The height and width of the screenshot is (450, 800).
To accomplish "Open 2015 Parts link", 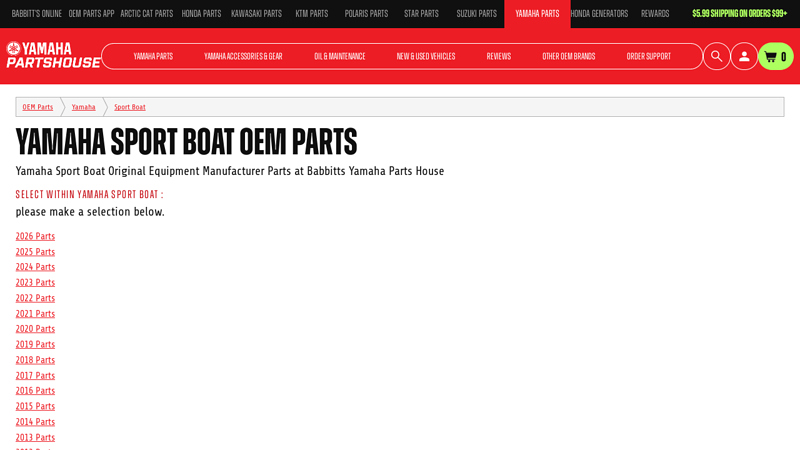I will [x=35, y=406].
